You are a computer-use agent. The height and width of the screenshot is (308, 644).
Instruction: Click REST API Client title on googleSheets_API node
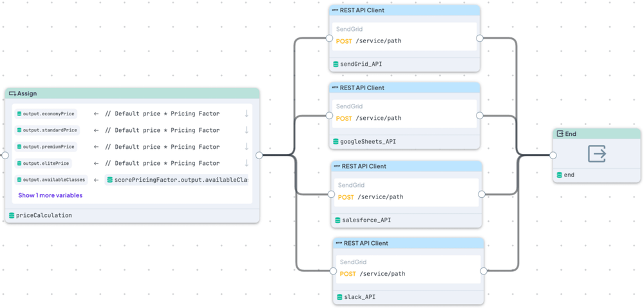click(x=362, y=88)
